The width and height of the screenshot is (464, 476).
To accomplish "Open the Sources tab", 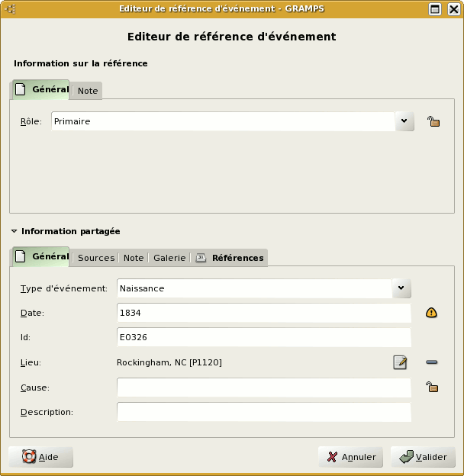I will 96,258.
